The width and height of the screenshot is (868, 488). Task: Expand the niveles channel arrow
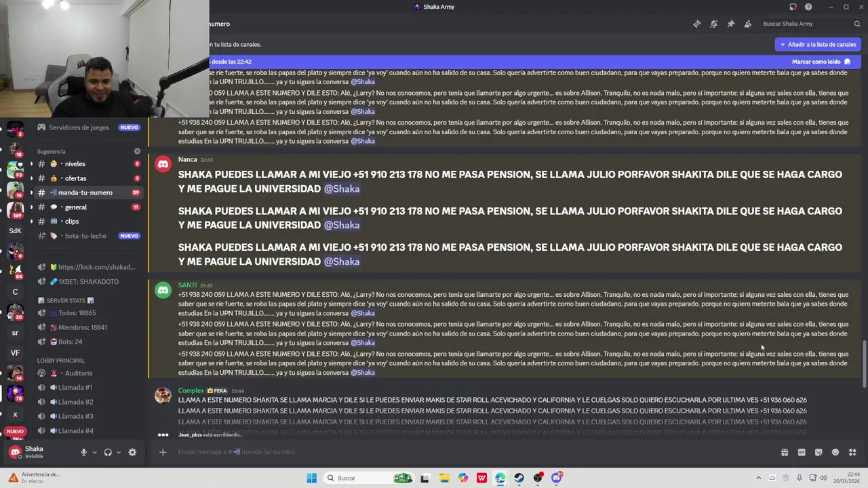[x=31, y=164]
